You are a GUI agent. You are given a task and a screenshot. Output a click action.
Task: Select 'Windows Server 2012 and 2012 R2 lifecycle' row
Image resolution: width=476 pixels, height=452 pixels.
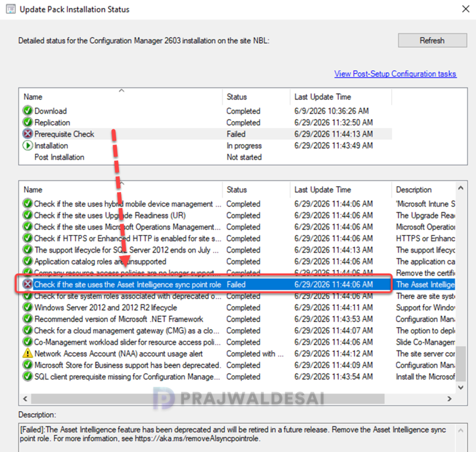106,308
